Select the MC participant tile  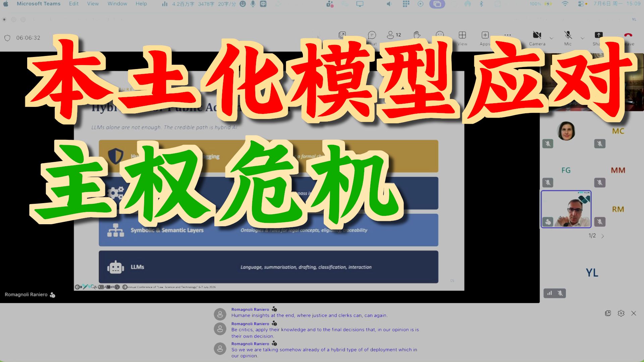coord(618,131)
